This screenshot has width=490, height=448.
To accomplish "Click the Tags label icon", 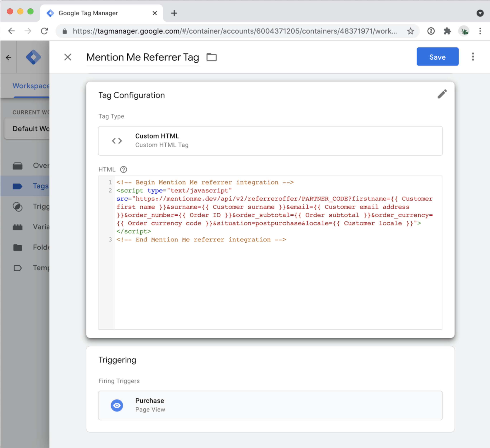I will click(18, 186).
